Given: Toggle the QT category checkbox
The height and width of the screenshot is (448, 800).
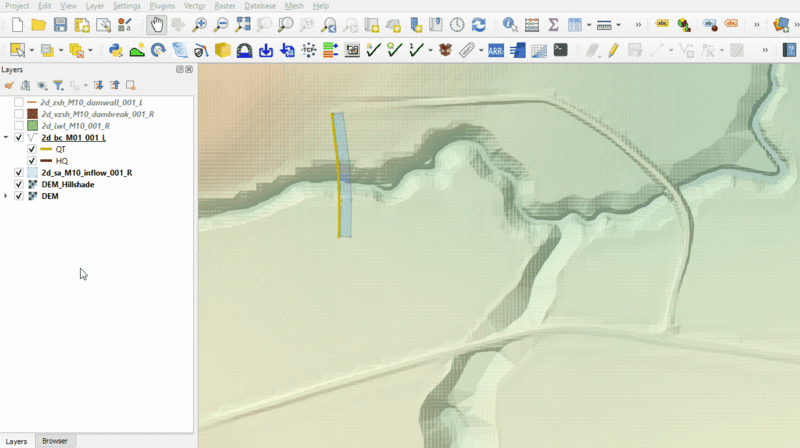Looking at the screenshot, I should (32, 149).
